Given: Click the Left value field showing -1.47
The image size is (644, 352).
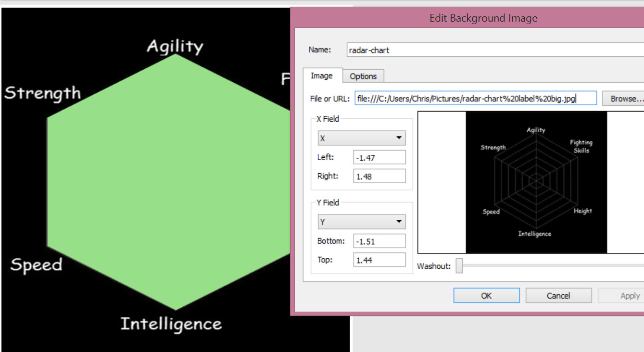Looking at the screenshot, I should (379, 157).
